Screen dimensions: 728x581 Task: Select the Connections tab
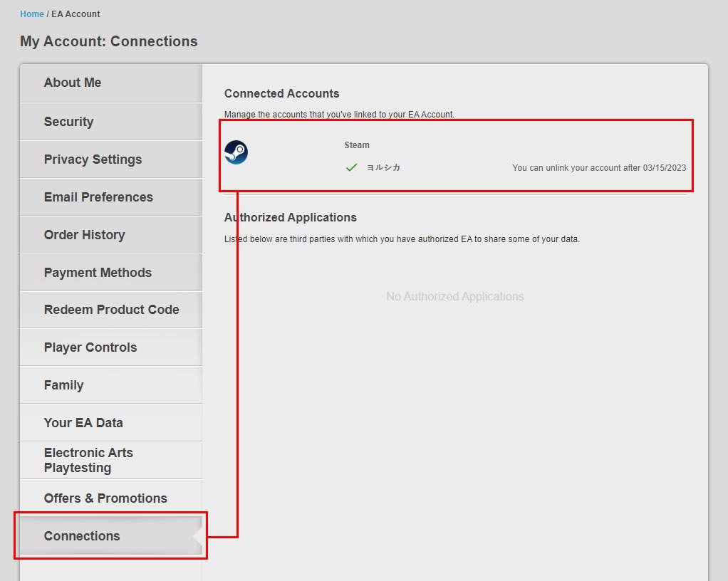point(111,536)
